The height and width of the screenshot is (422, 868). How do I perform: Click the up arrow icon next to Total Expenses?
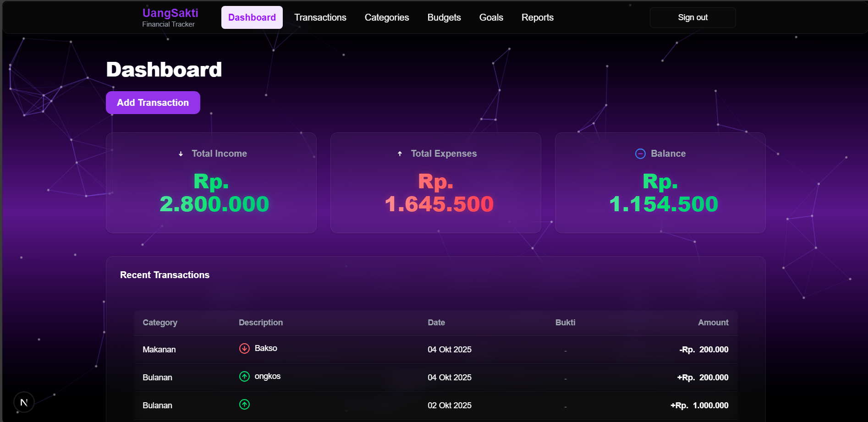tap(400, 154)
